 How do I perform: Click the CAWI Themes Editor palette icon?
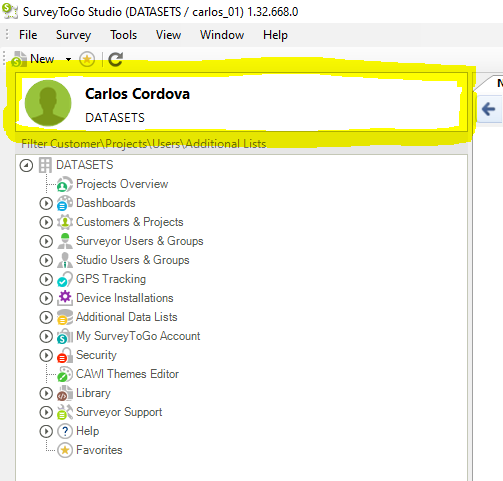pyautogui.click(x=65, y=374)
